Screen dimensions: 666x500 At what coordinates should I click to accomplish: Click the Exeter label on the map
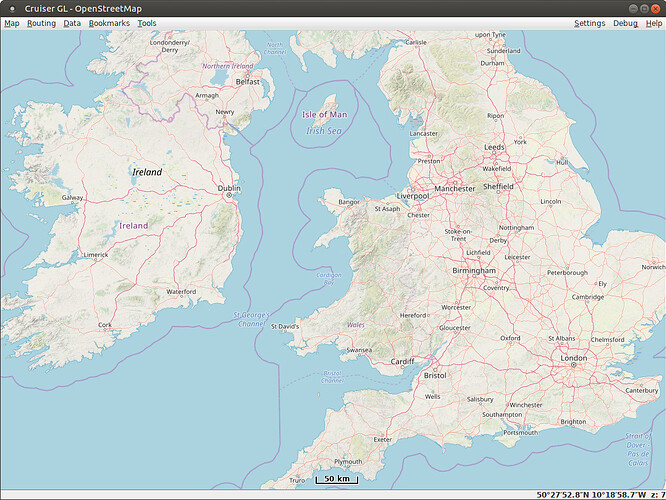[x=383, y=440]
